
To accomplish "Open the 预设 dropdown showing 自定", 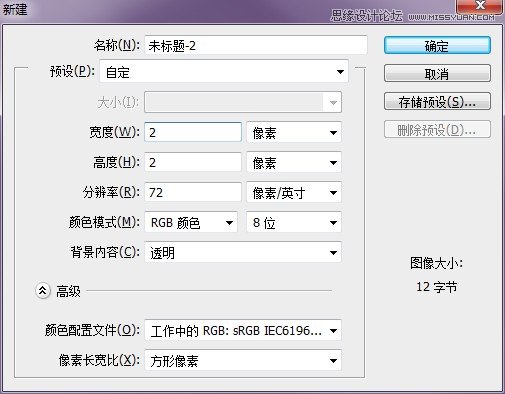I will 224,72.
